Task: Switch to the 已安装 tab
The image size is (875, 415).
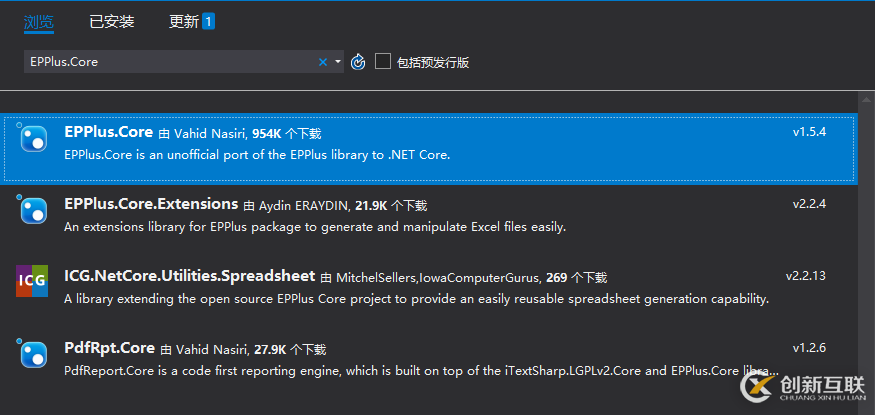Action: click(112, 22)
